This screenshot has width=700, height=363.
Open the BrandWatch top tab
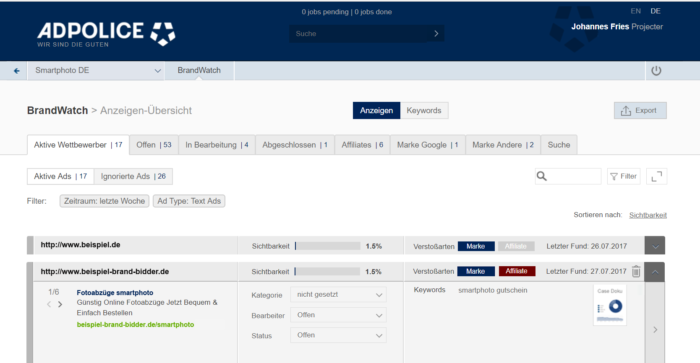pos(199,71)
